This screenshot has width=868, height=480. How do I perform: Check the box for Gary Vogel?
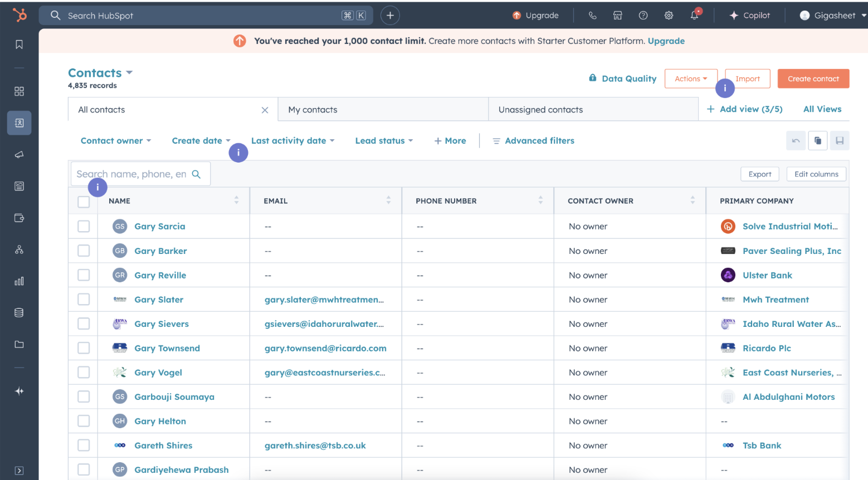[x=84, y=373]
